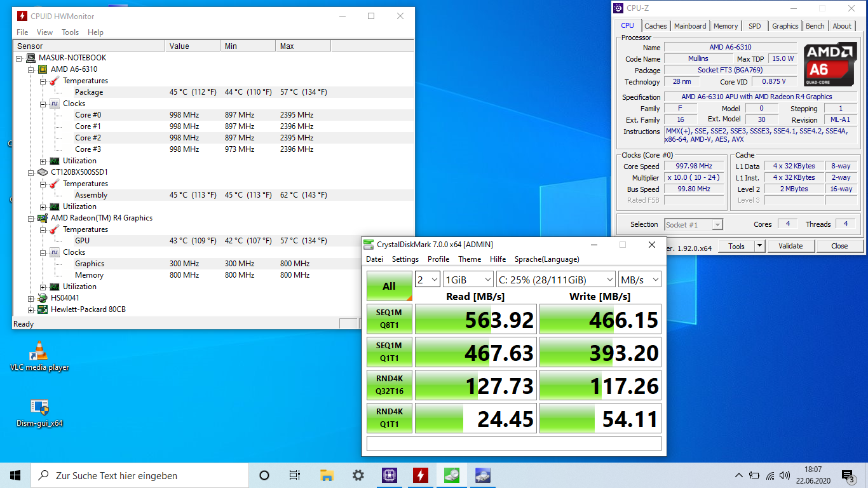Open the test count dropdown showing 2
This screenshot has width=868, height=488.
coord(428,280)
